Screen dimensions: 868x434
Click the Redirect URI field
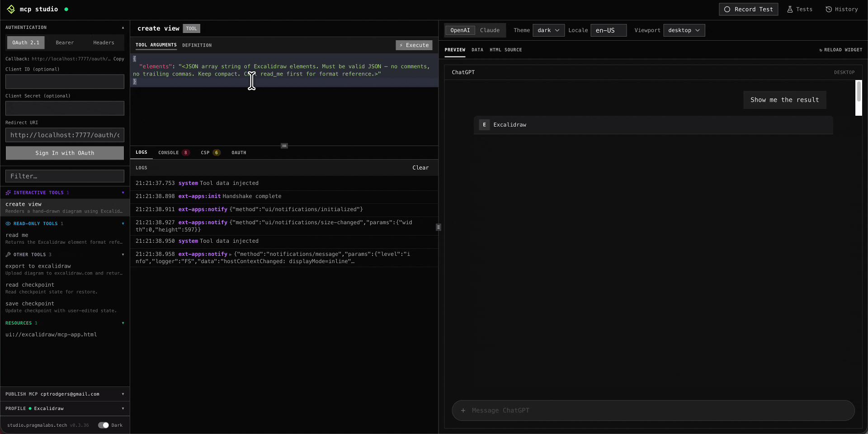pyautogui.click(x=65, y=135)
